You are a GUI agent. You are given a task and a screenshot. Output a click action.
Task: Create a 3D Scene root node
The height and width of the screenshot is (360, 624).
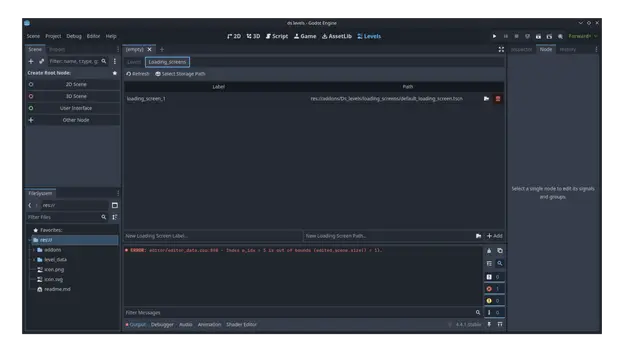pos(73,96)
